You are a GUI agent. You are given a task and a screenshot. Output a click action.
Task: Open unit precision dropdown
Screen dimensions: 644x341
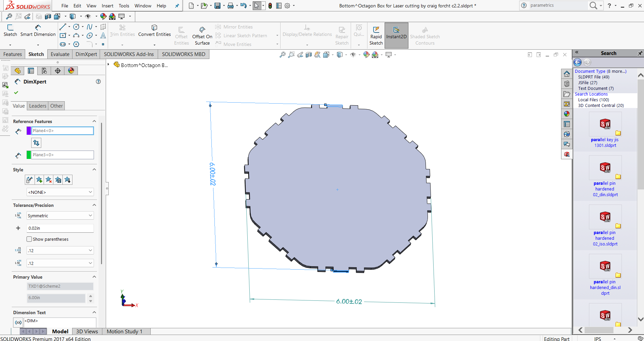[x=60, y=250]
